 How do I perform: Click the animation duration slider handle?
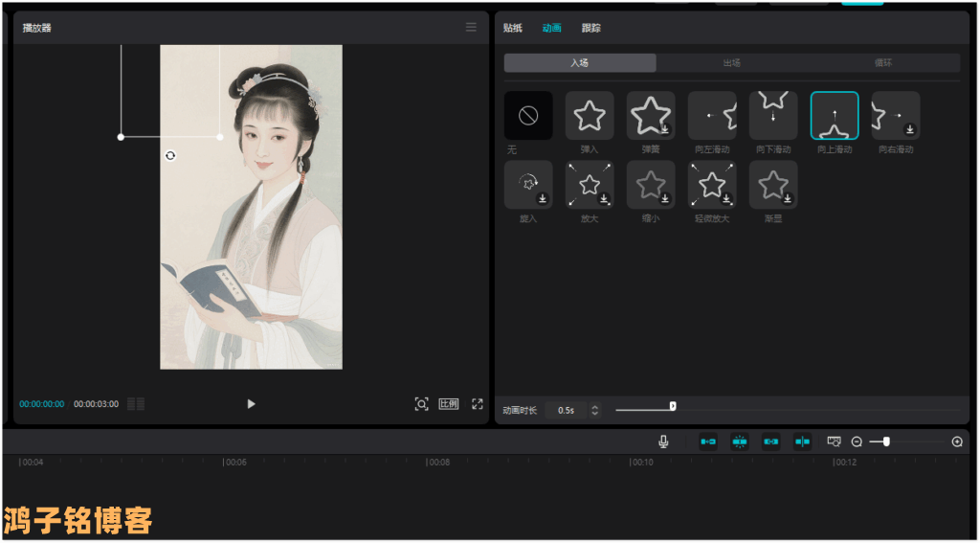[x=673, y=406]
